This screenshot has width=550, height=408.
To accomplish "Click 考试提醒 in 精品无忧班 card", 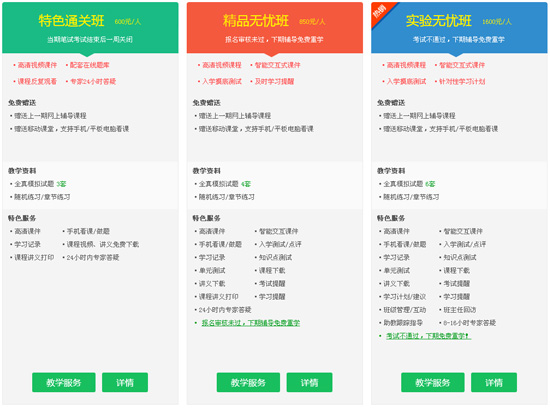I will (272, 283).
